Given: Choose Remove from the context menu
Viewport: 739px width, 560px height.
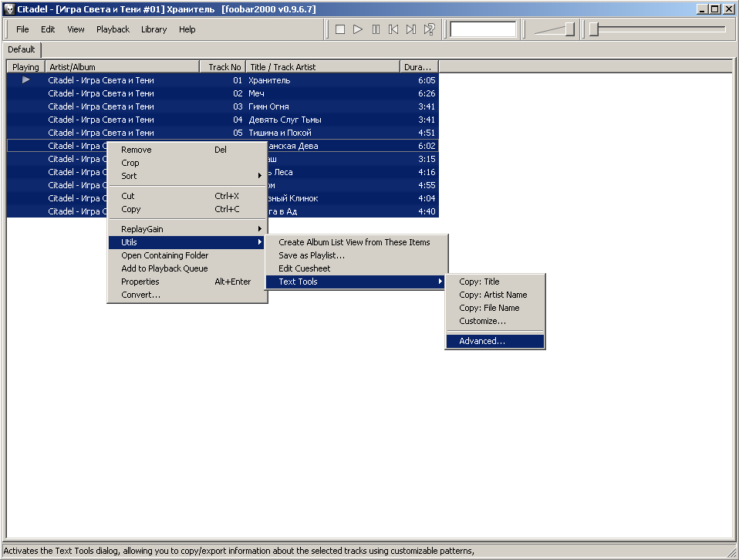Looking at the screenshot, I should pos(187,150).
